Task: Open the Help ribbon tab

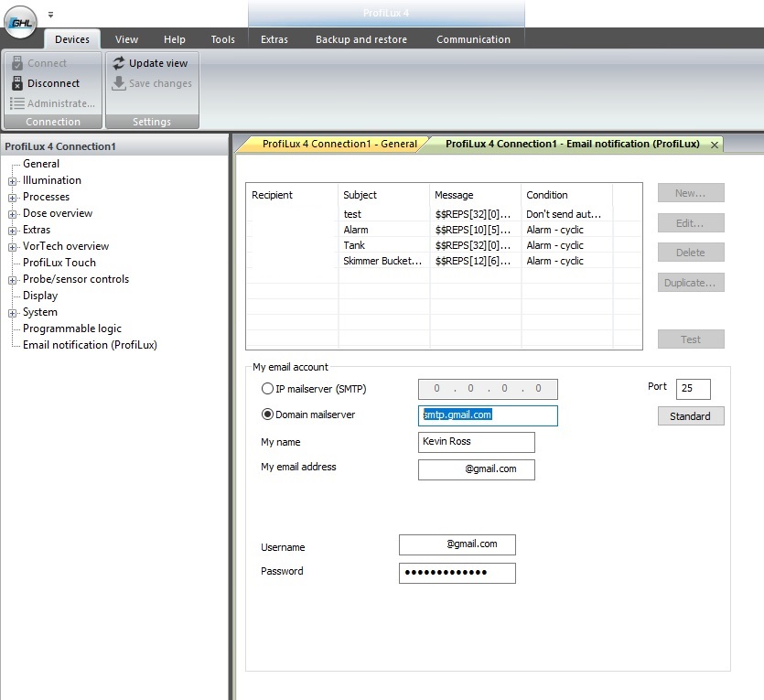Action: click(x=175, y=39)
